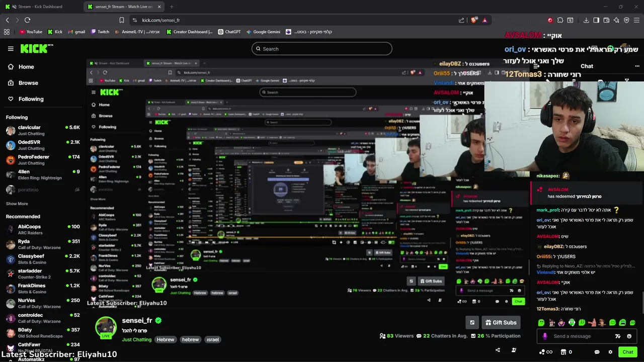Go back in browser history
The width and height of the screenshot is (644, 362).
click(x=8, y=20)
